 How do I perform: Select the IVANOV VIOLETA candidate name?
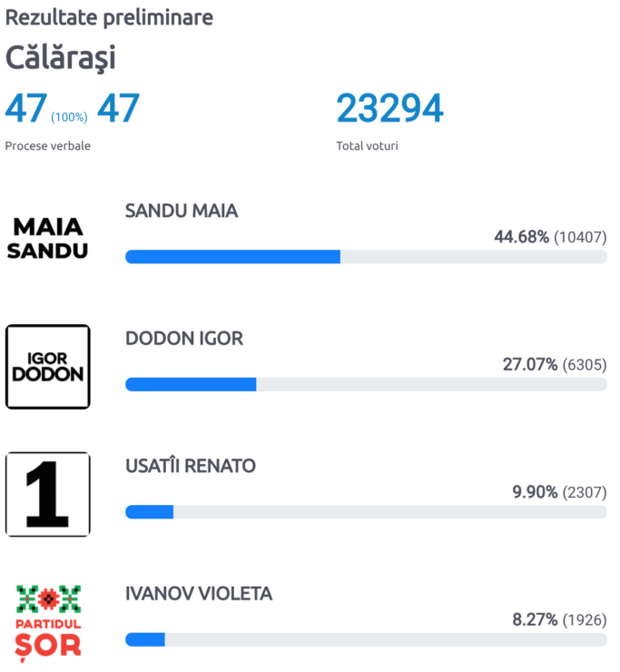click(199, 594)
